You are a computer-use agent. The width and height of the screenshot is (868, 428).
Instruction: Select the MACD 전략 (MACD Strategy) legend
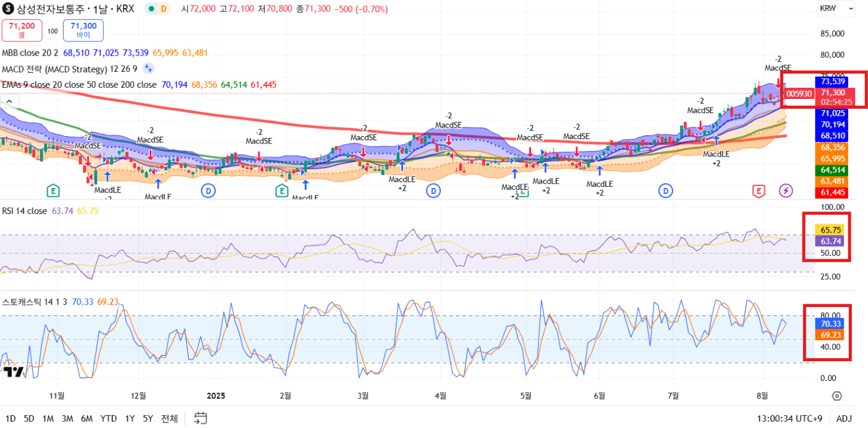pos(70,69)
